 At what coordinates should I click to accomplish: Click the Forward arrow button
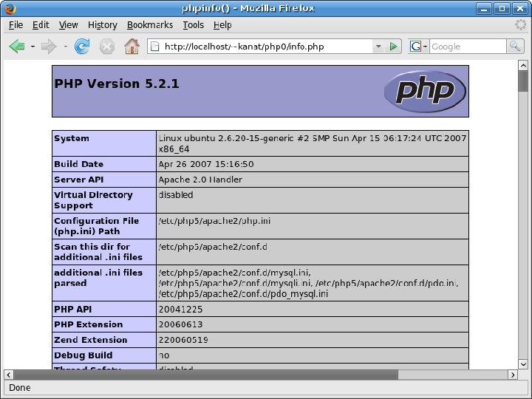[49, 46]
